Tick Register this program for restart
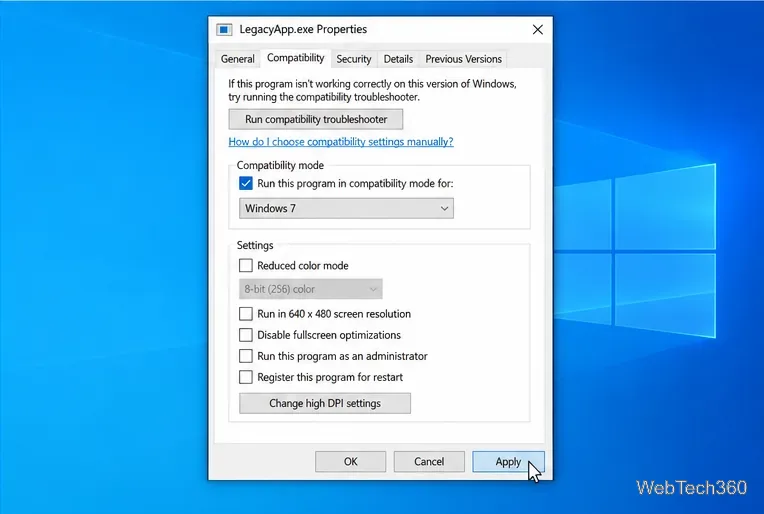Screen dimensions: 764x514 246,377
